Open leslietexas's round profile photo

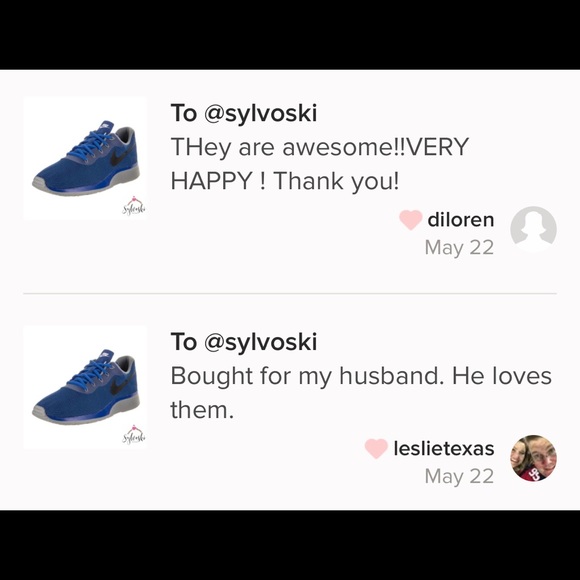(533, 458)
